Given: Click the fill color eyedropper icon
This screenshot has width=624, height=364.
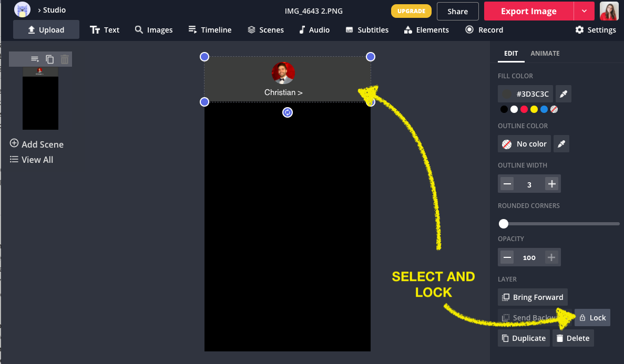Looking at the screenshot, I should [x=563, y=94].
